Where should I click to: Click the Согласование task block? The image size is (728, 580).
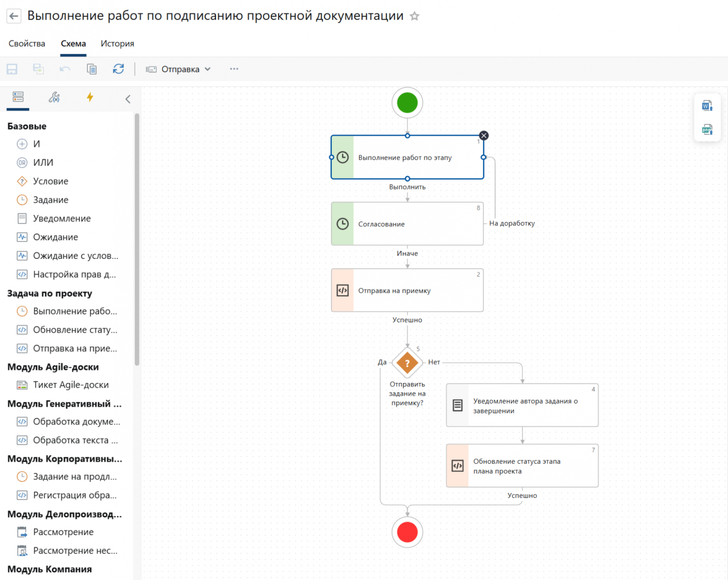pos(407,224)
